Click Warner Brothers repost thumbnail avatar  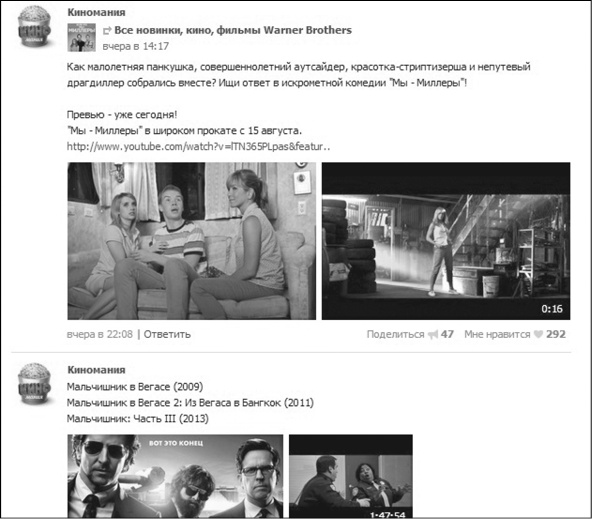pyautogui.click(x=82, y=37)
